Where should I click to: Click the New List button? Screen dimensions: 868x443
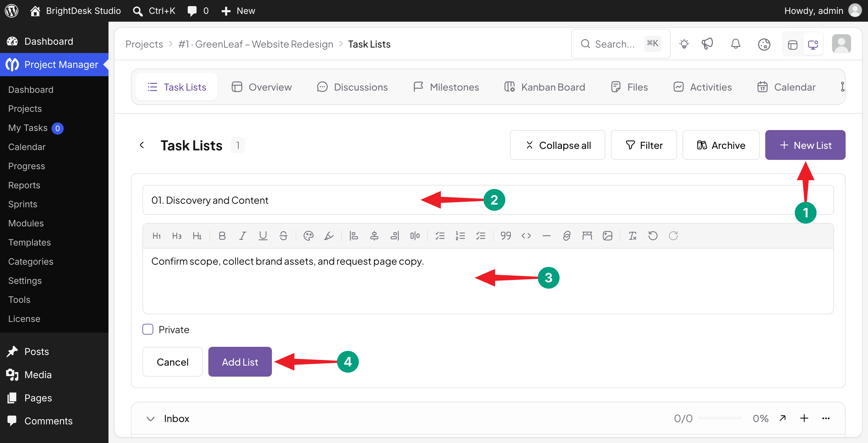(805, 145)
